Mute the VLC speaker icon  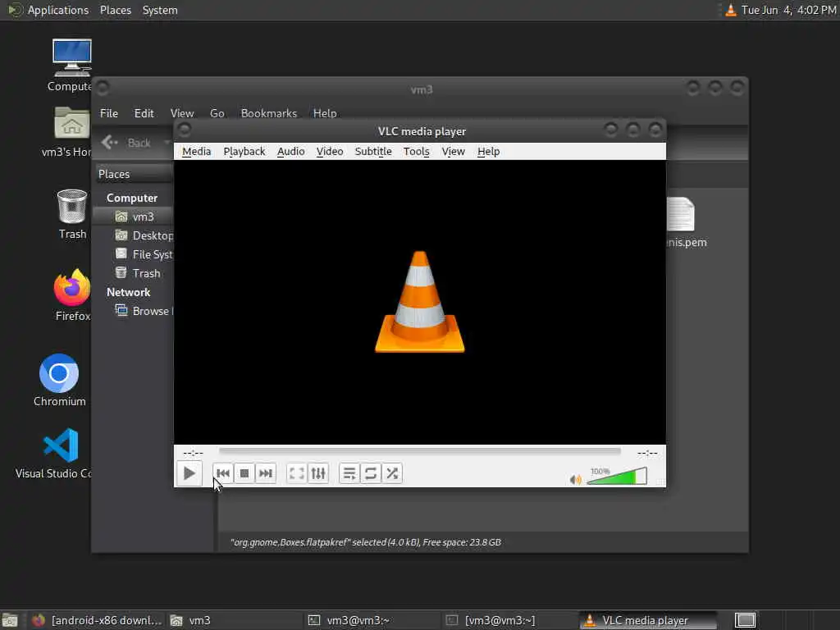575,479
